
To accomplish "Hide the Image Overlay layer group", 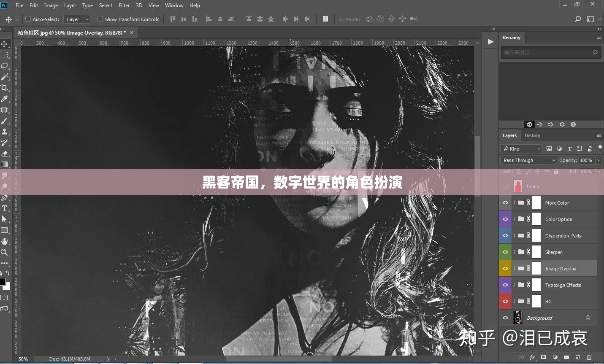I will pyautogui.click(x=505, y=269).
